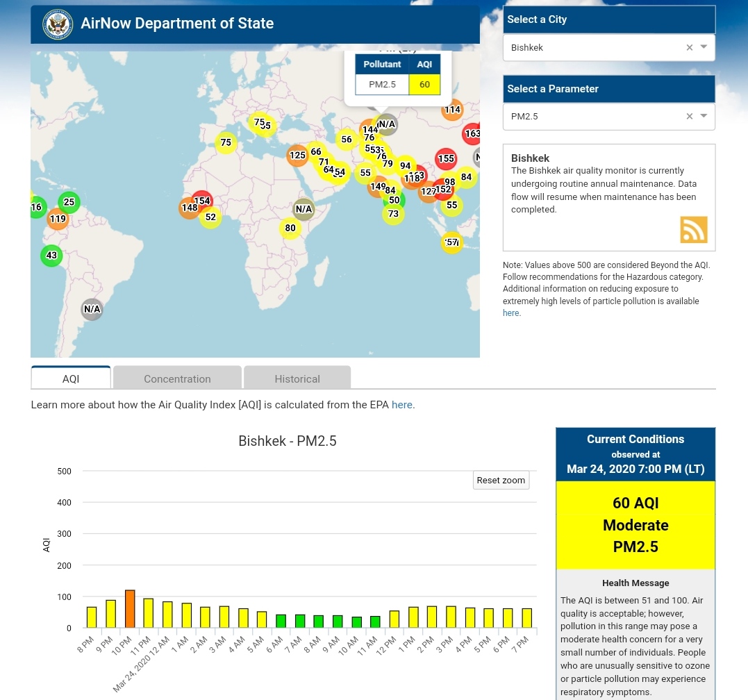Click the orange 125 AQI map marker
This screenshot has width=748, height=700.
[x=297, y=155]
